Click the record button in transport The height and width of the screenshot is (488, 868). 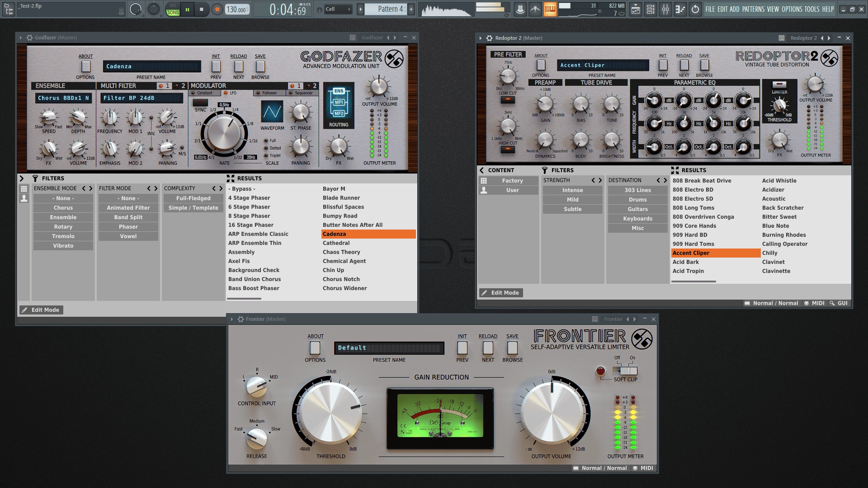pyautogui.click(x=217, y=9)
